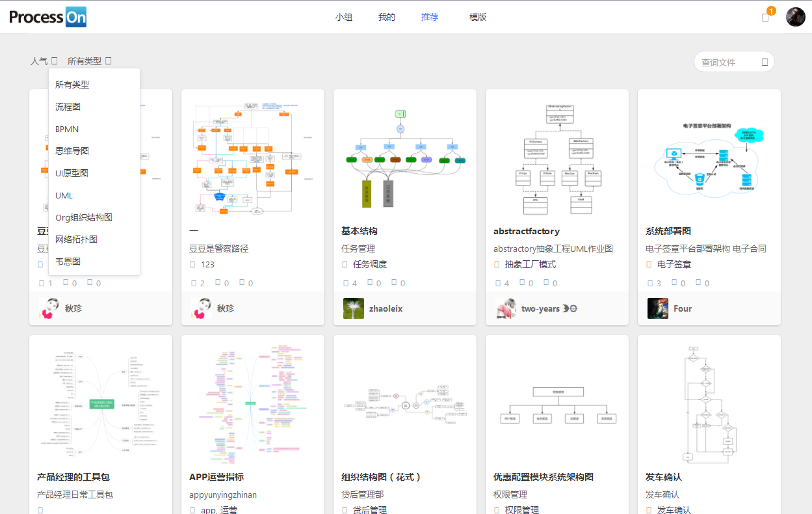Select 流程图 from the type menu
The width and height of the screenshot is (812, 514).
point(66,107)
